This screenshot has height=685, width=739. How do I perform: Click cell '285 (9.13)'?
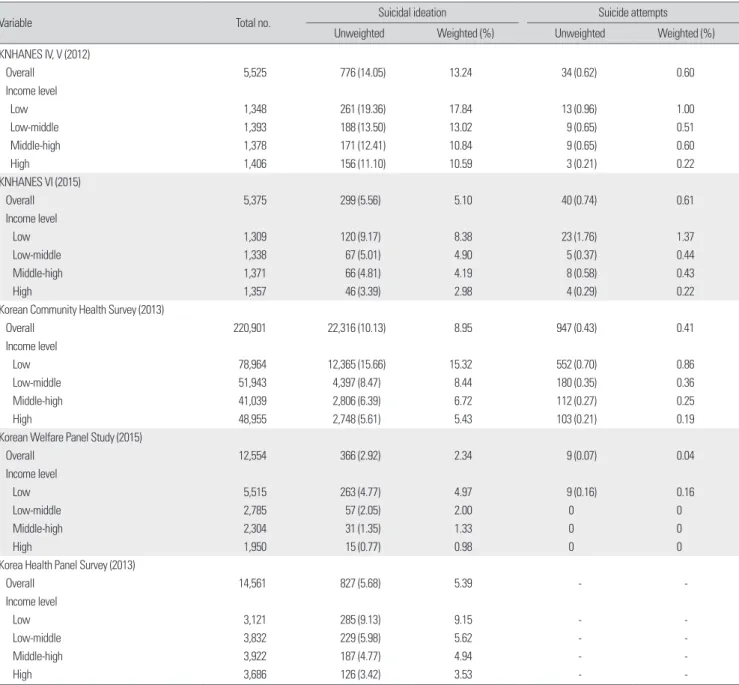(360, 620)
